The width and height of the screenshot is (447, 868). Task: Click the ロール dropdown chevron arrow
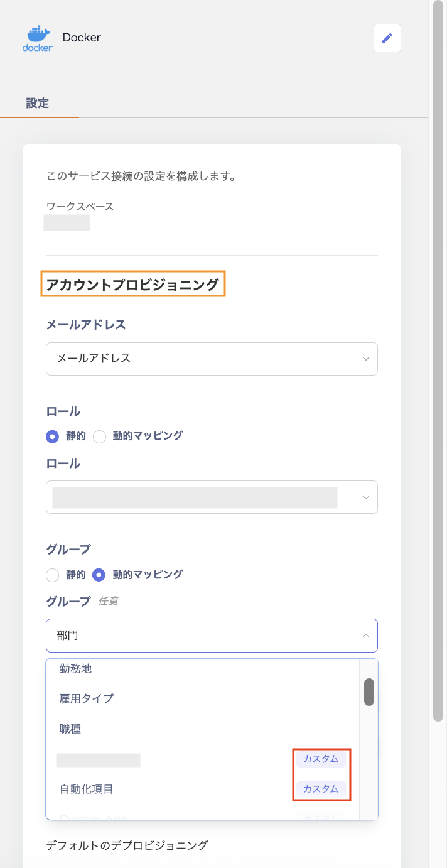tap(366, 497)
